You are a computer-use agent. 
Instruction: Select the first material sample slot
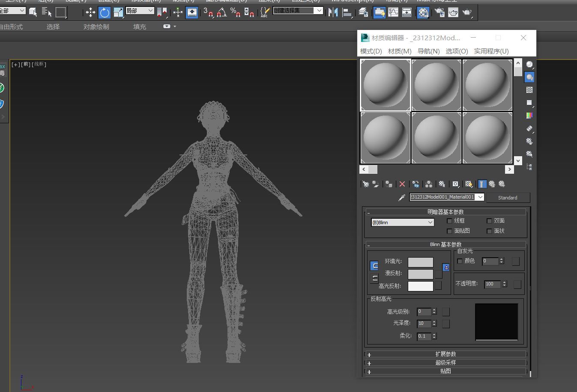386,85
